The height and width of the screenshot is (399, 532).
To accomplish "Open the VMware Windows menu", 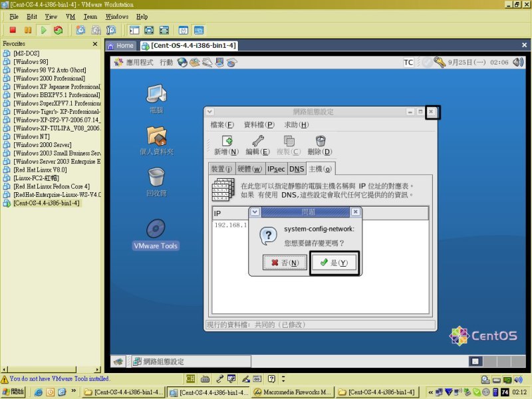I will pos(117,17).
